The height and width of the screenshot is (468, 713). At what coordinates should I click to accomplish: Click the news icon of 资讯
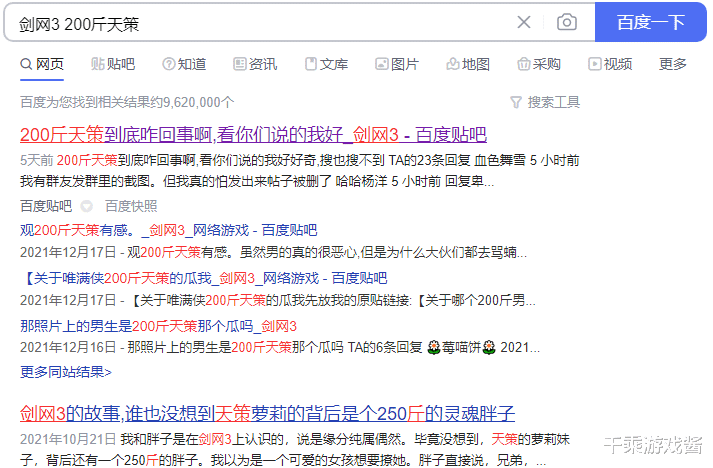coord(240,64)
